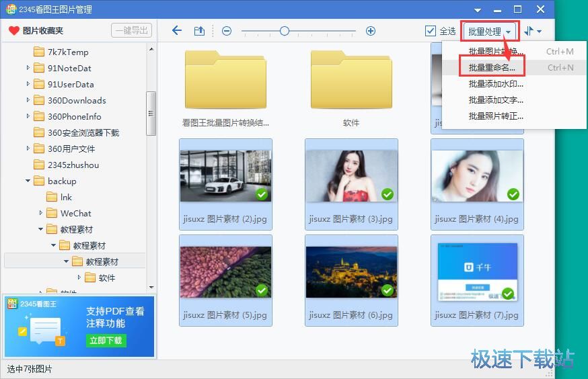
Task: Uncheck green tick on 图片素材 (6).jpg
Action: coord(388,290)
